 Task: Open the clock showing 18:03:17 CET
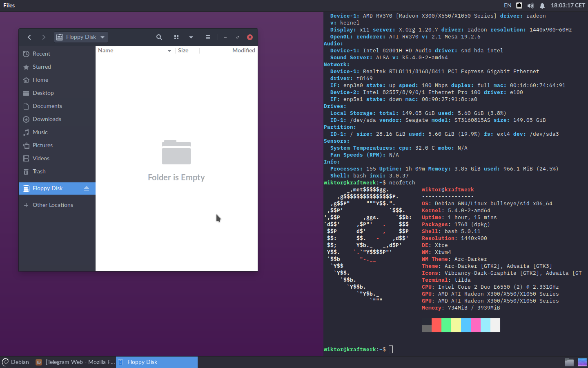(x=568, y=5)
